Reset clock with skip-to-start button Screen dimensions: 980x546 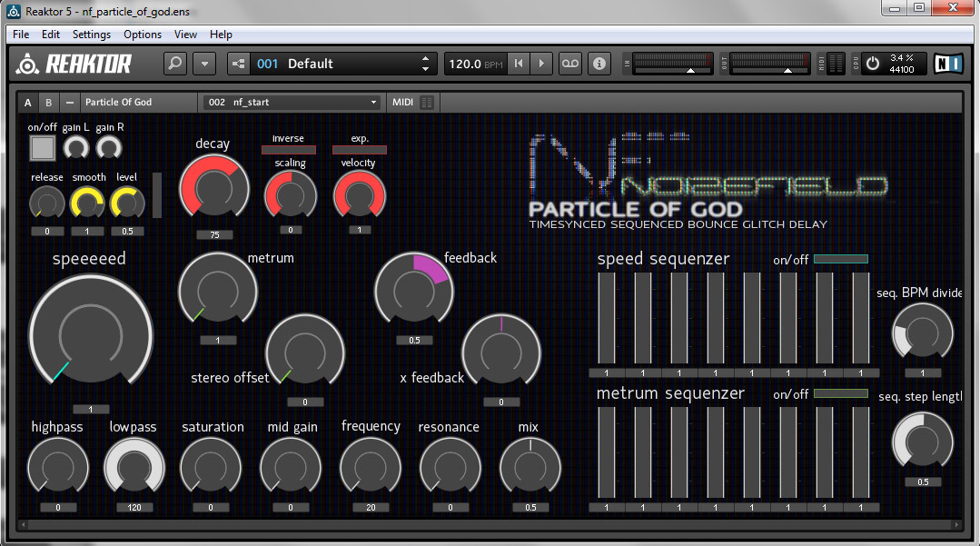pyautogui.click(x=518, y=64)
